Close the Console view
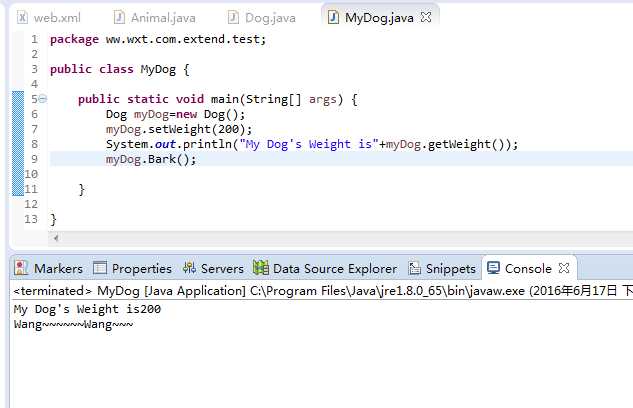The height and width of the screenshot is (408, 633). click(564, 268)
